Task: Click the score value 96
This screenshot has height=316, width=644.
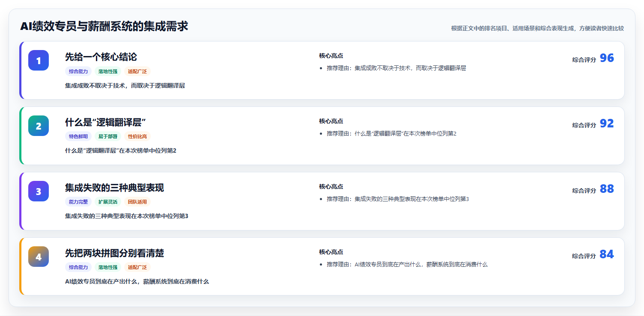Action: coord(607,58)
